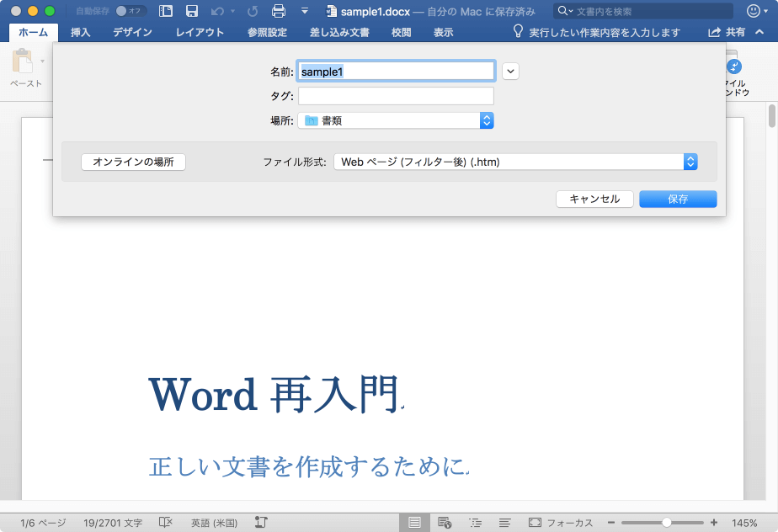
Task: Click 実行したい作業内容を入力します tell-me box
Action: pyautogui.click(x=605, y=32)
